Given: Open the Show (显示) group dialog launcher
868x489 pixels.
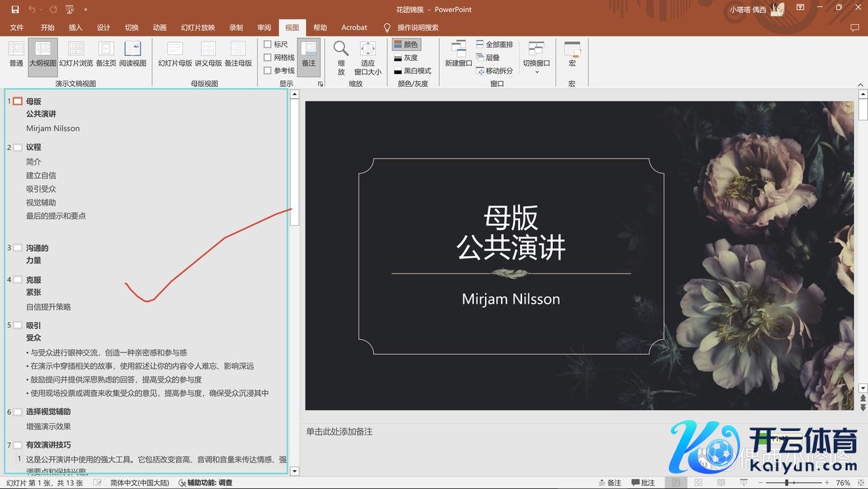Looking at the screenshot, I should coord(320,84).
